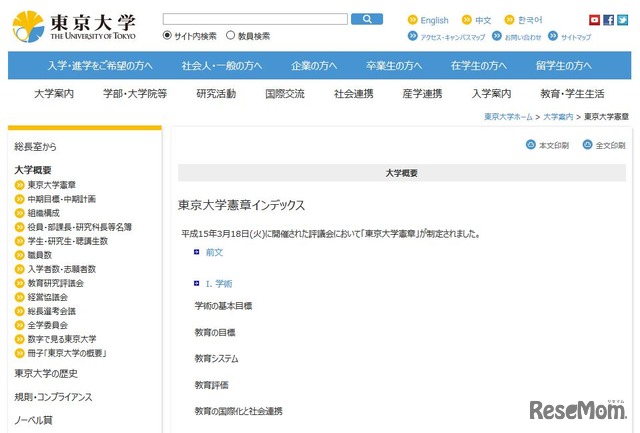Switch language to English
Image resolution: width=640 pixels, height=433 pixels.
[434, 20]
